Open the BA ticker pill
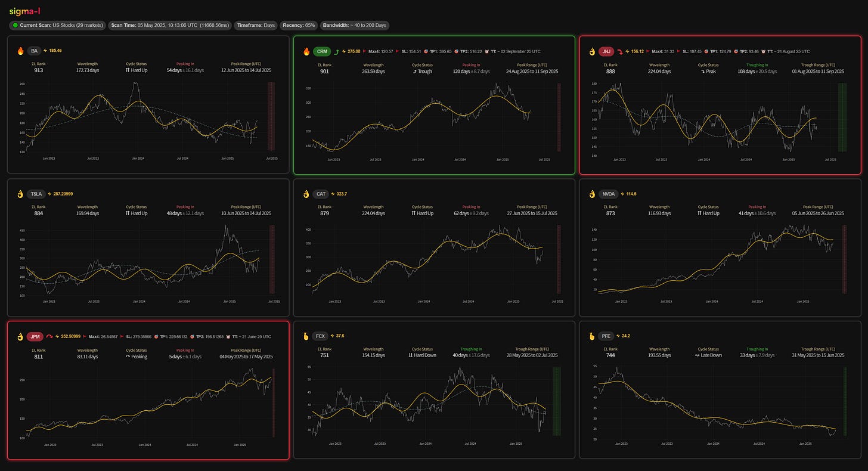Screen dimensions: 868x471 click(x=33, y=51)
